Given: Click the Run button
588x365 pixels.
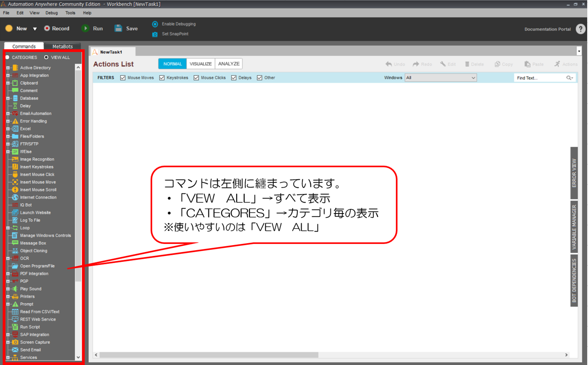Looking at the screenshot, I should coord(92,28).
